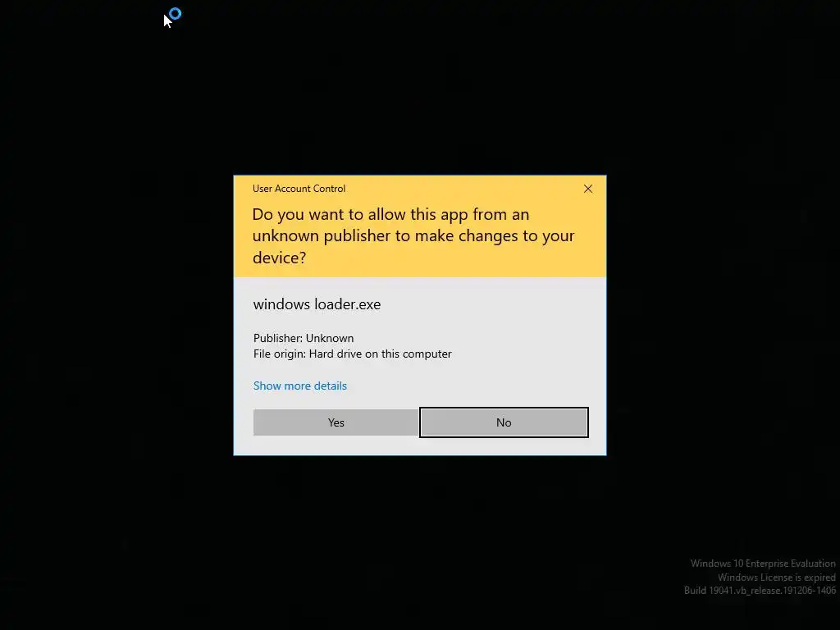Viewport: 840px width, 630px height.
Task: Click the 'Do you want to allow' question heading
Action: click(x=413, y=235)
